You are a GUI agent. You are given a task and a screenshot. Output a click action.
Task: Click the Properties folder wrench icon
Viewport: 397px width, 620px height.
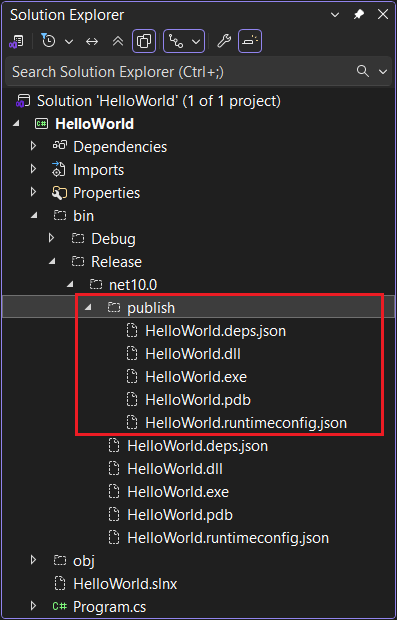point(59,193)
